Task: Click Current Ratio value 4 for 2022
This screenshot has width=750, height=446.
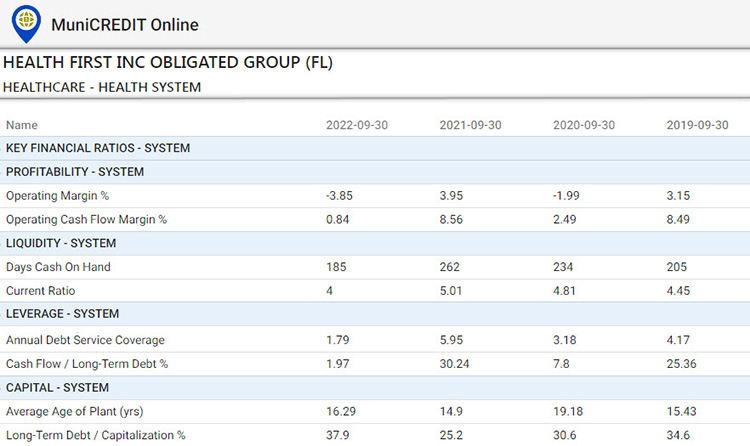Action: tap(329, 291)
